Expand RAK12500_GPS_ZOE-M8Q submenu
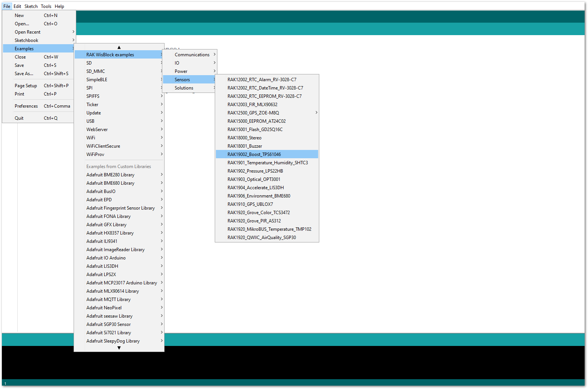Screen dimensions: 588x389 coord(267,113)
